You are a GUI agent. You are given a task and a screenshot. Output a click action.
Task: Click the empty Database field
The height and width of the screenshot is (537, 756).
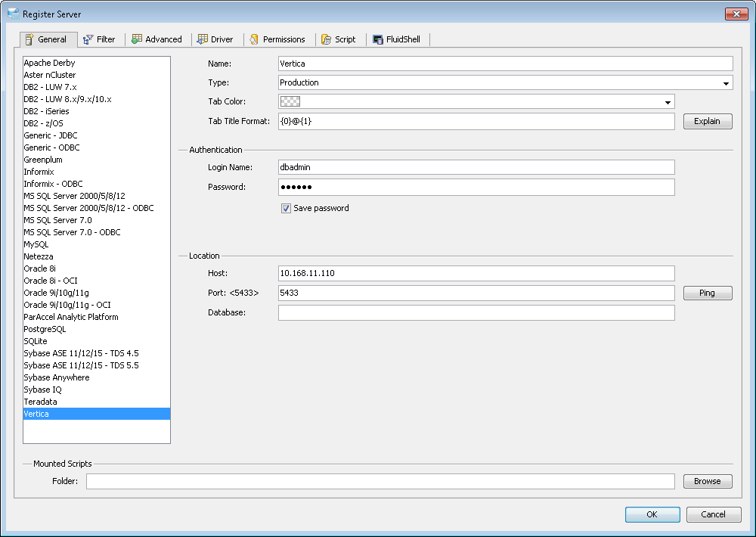point(476,312)
